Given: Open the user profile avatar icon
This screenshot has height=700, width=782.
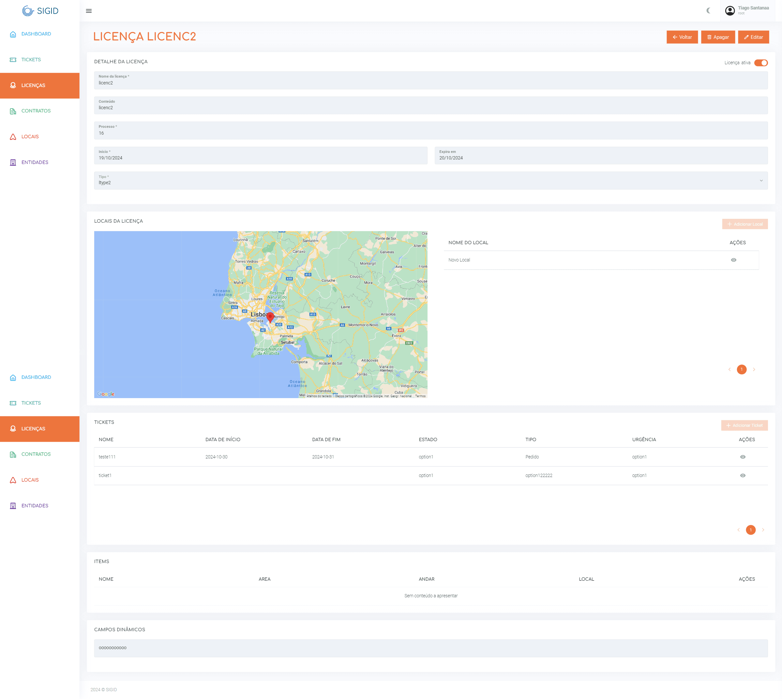Looking at the screenshot, I should tap(730, 11).
